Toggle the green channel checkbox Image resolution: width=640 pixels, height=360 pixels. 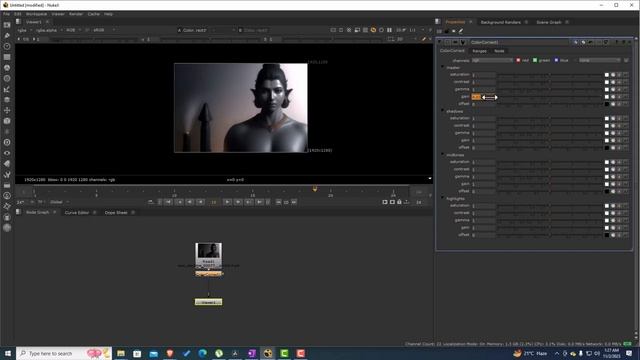pos(535,60)
